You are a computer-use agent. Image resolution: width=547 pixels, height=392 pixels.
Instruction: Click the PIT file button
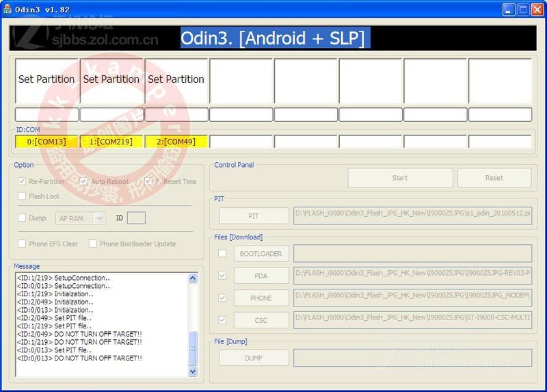pos(254,216)
